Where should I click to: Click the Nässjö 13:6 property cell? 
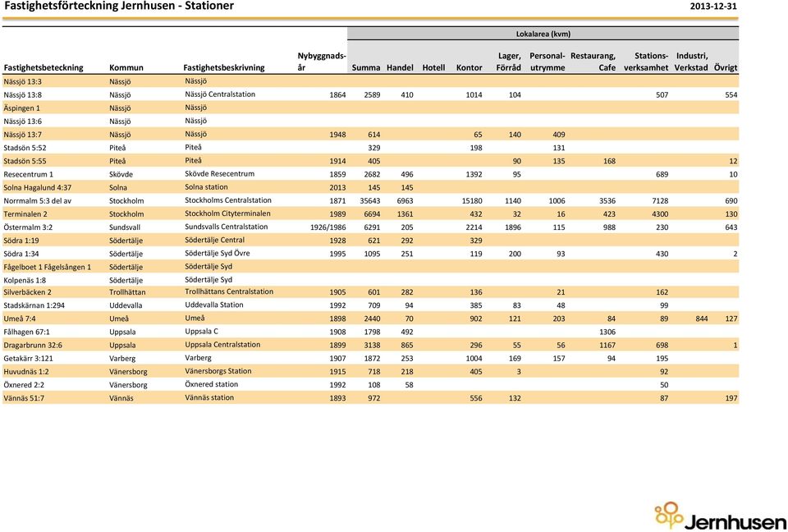[23, 122]
